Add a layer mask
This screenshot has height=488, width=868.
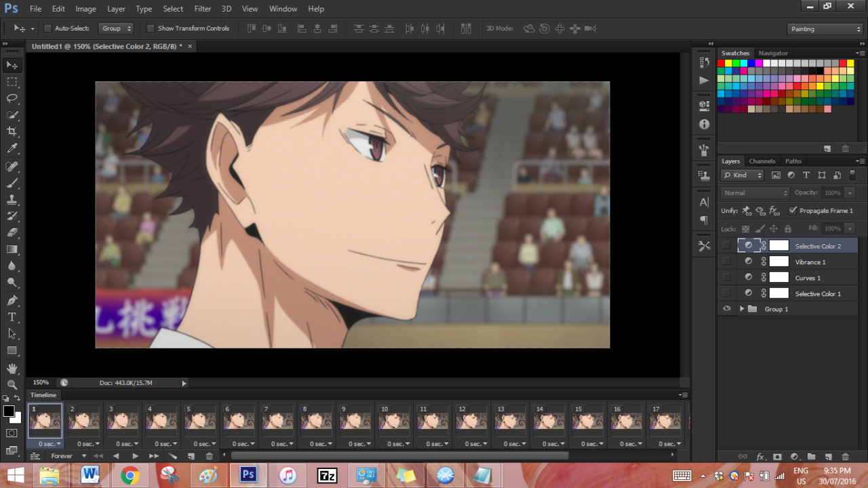(x=777, y=457)
